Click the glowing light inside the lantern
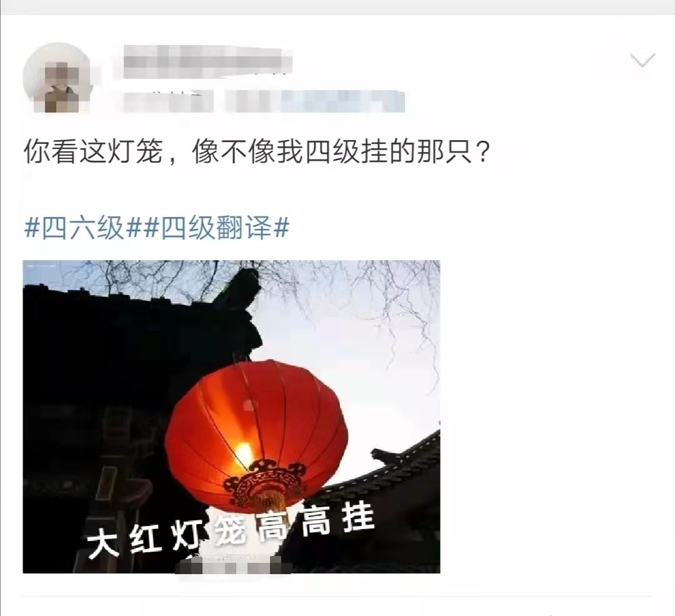The height and width of the screenshot is (616, 675). tap(244, 455)
